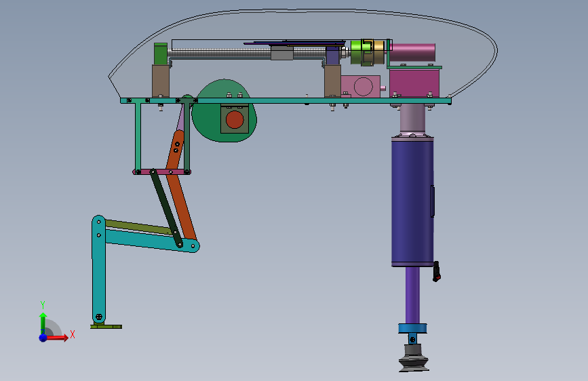
Task: Select the yellow coupling half beside the motor
Action: (x=379, y=52)
